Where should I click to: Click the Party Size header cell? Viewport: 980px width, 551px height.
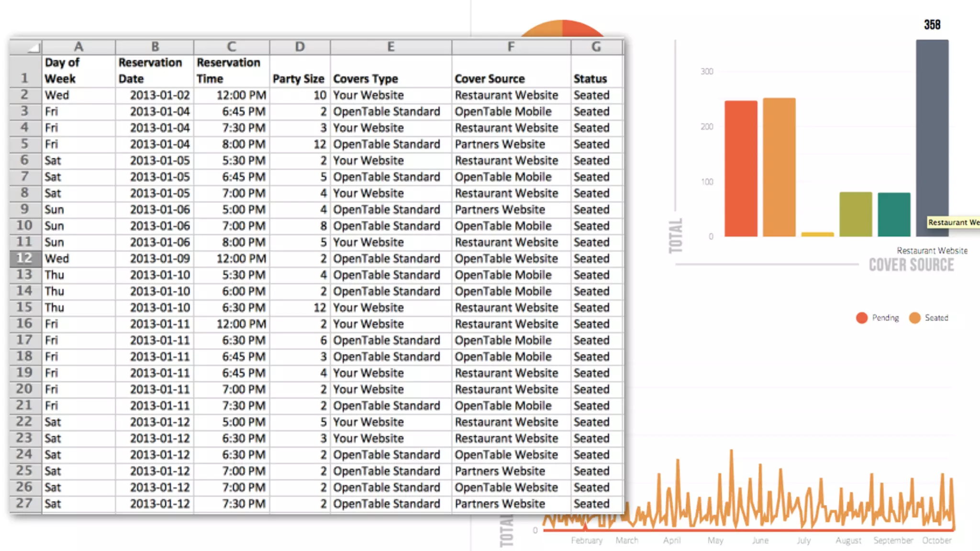[299, 78]
